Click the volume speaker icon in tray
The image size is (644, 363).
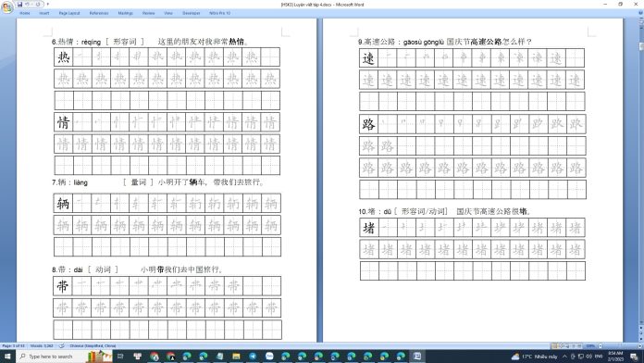[x=589, y=357]
